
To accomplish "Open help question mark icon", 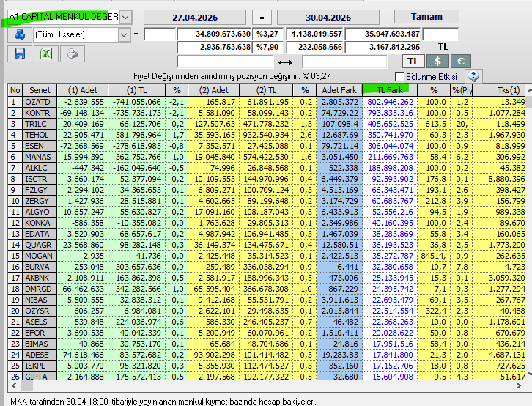I will pyautogui.click(x=473, y=76).
